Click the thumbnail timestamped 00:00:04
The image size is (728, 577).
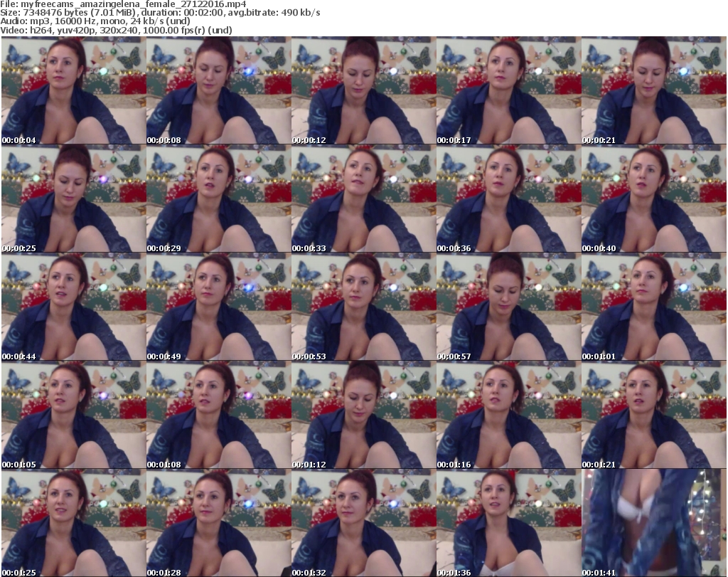coord(73,91)
